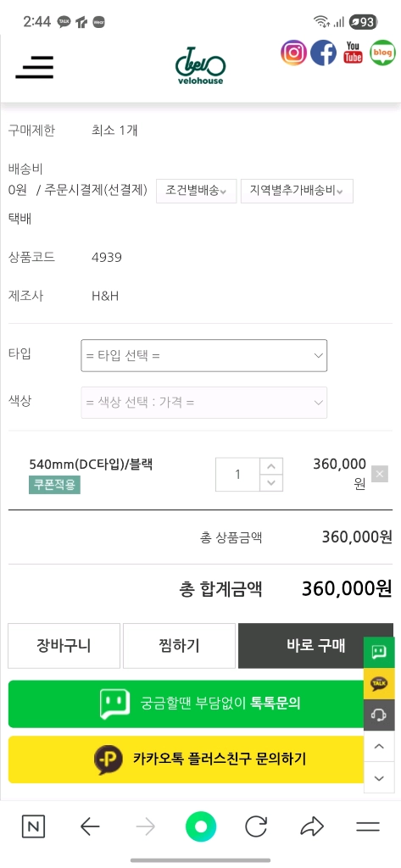Open the 타입 선택 combo box
This screenshot has width=401, height=868.
[203, 355]
